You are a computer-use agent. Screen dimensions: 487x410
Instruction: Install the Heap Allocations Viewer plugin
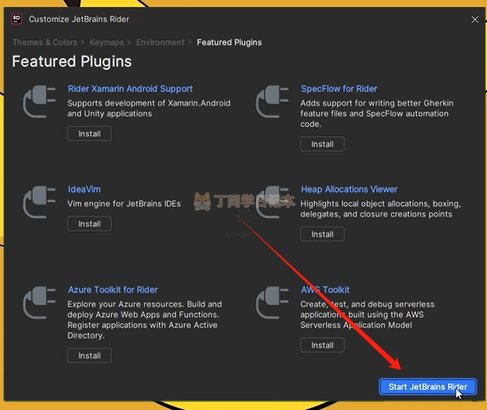coord(322,234)
